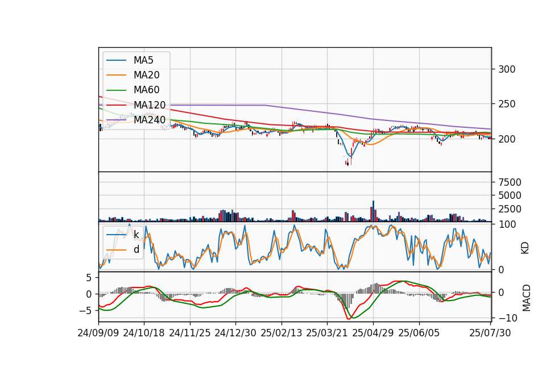546x392 pixels.
Task: Click the tallest volume bar near 25/04/29
Action: (x=373, y=211)
